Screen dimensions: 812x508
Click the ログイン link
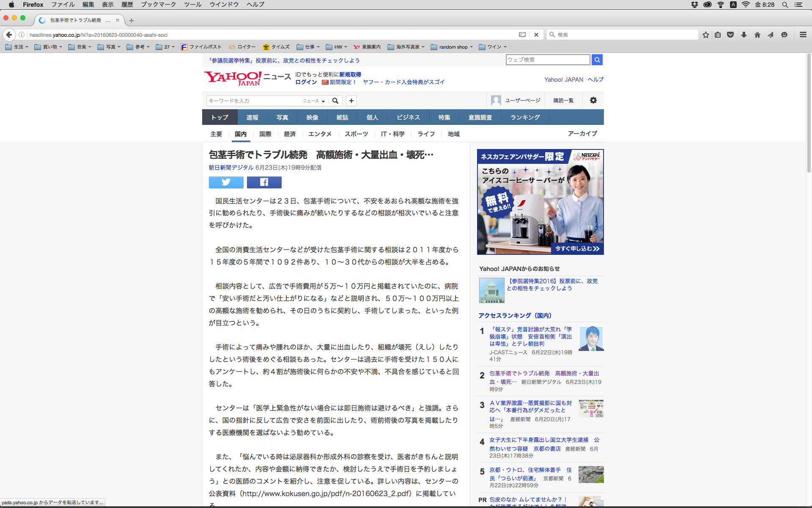[306, 82]
